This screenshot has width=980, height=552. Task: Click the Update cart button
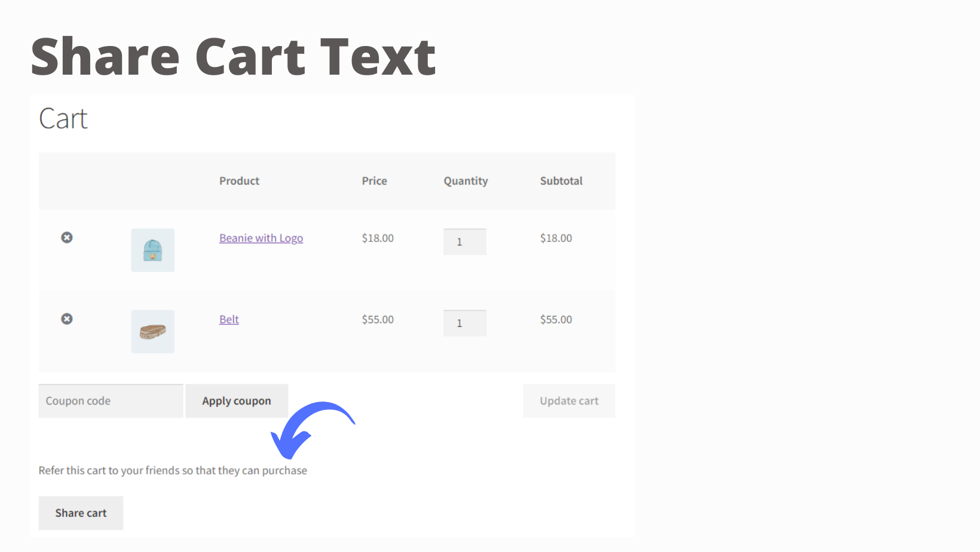tap(568, 400)
